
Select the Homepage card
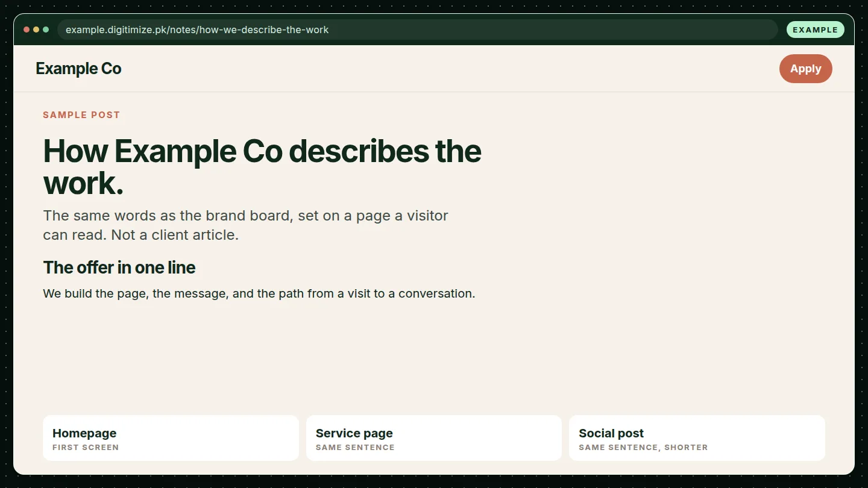point(171,438)
